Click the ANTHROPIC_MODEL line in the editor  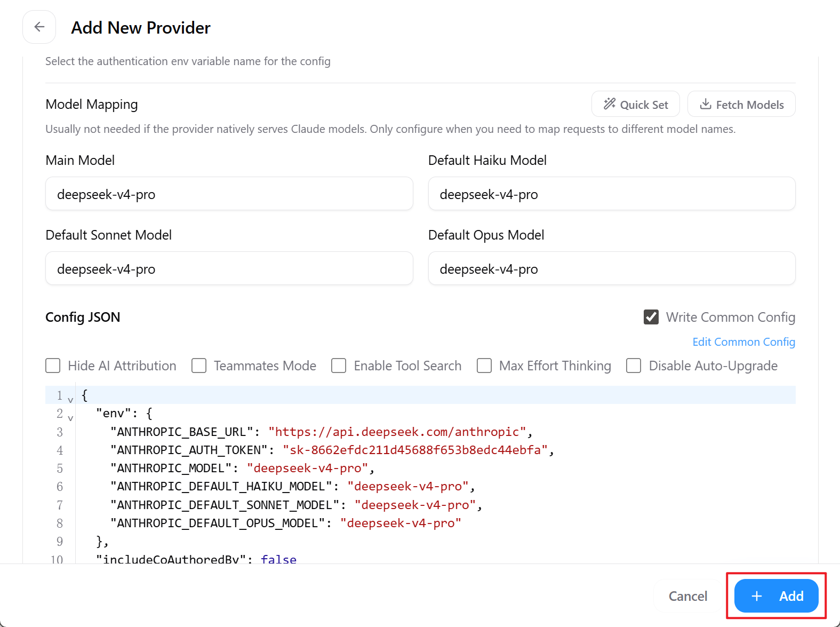[243, 468]
